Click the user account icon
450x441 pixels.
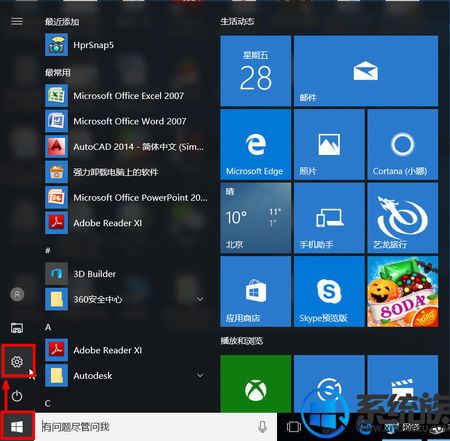click(17, 294)
